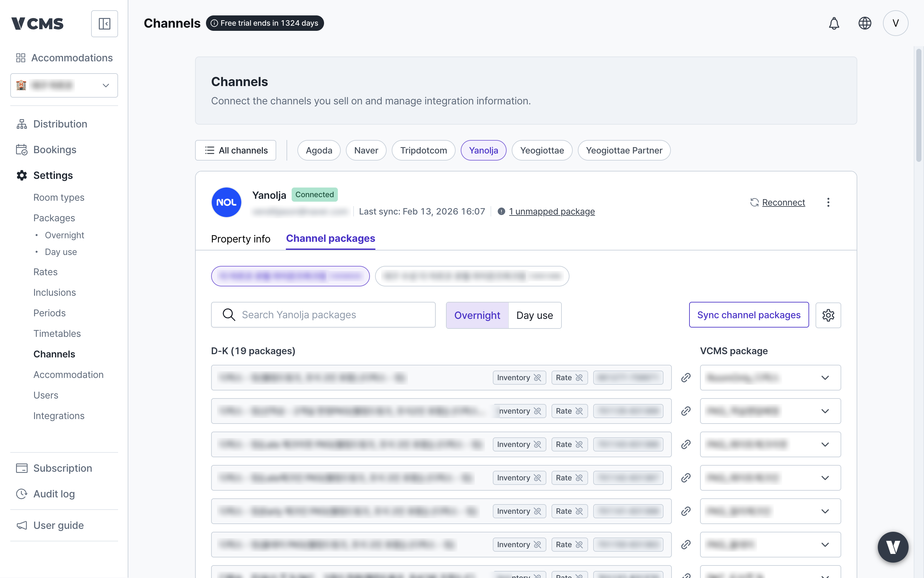Toggle Inventory sync in fourth package row
This screenshot has width=924, height=578.
519,478
